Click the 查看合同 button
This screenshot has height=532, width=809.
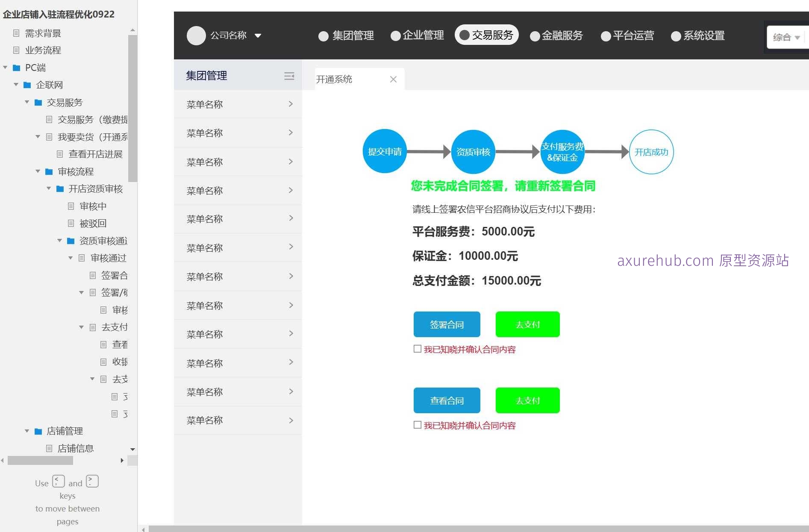point(447,400)
